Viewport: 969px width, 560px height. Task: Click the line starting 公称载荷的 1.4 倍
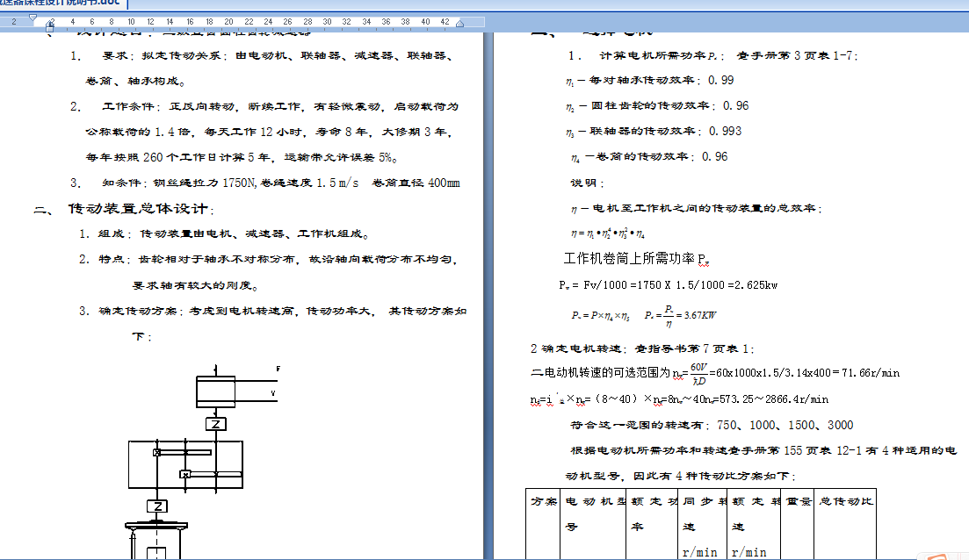pos(270,133)
